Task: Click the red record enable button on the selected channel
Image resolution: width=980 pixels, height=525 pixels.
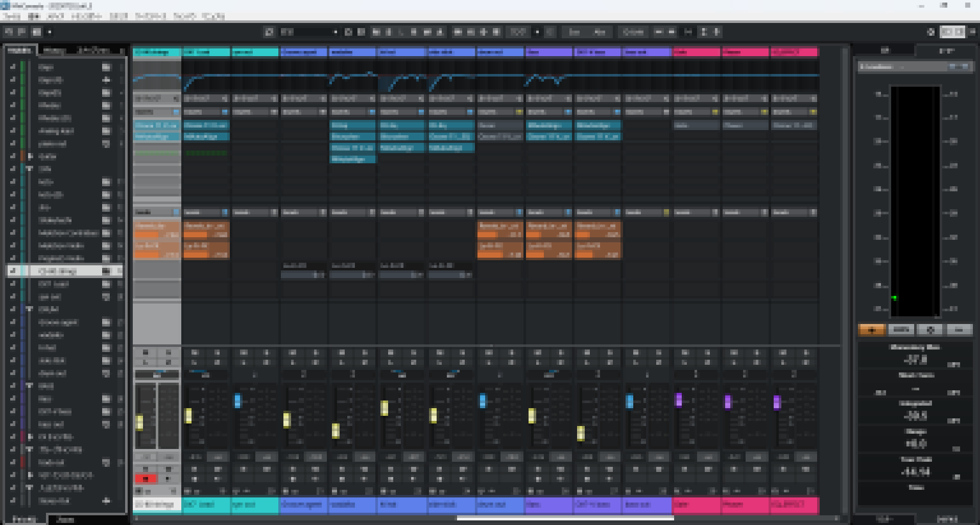Action: coord(146,479)
